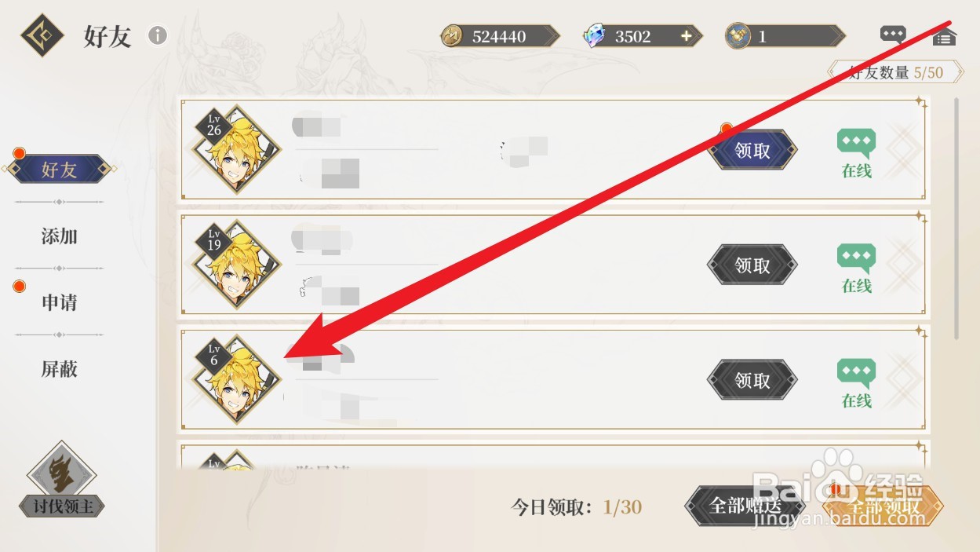Click the friend list vertical scrollbar
This screenshot has height=552, width=980.
pyautogui.click(x=956, y=218)
